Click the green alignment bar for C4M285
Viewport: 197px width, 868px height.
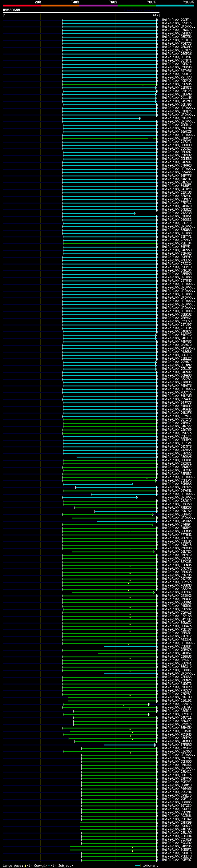[114, 846]
